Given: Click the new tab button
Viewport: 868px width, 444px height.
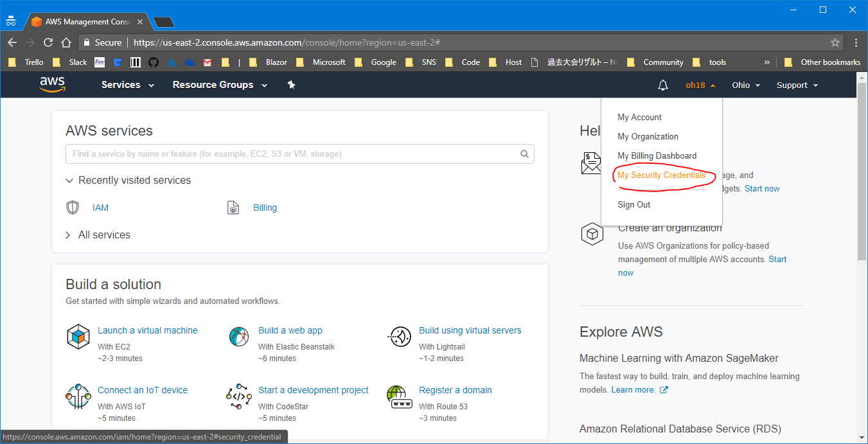Looking at the screenshot, I should pyautogui.click(x=164, y=22).
